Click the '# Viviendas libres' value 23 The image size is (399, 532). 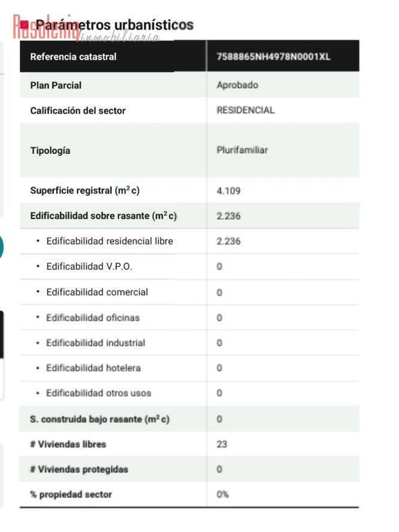pyautogui.click(x=222, y=444)
